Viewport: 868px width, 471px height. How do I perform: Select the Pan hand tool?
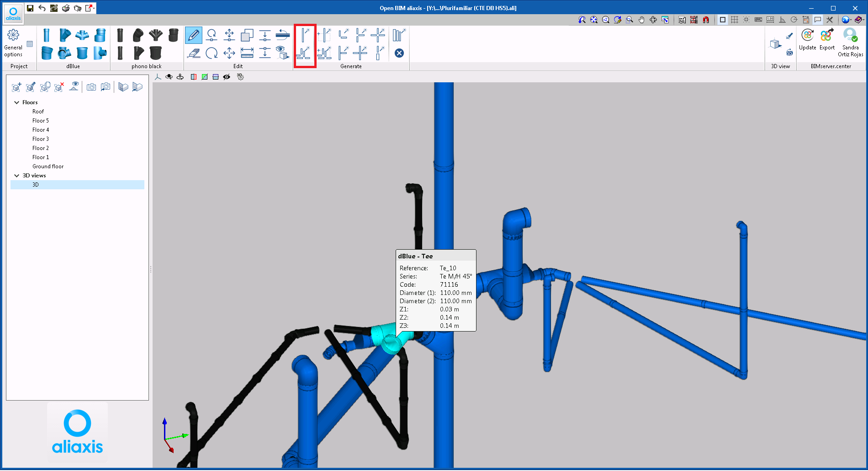(x=641, y=20)
